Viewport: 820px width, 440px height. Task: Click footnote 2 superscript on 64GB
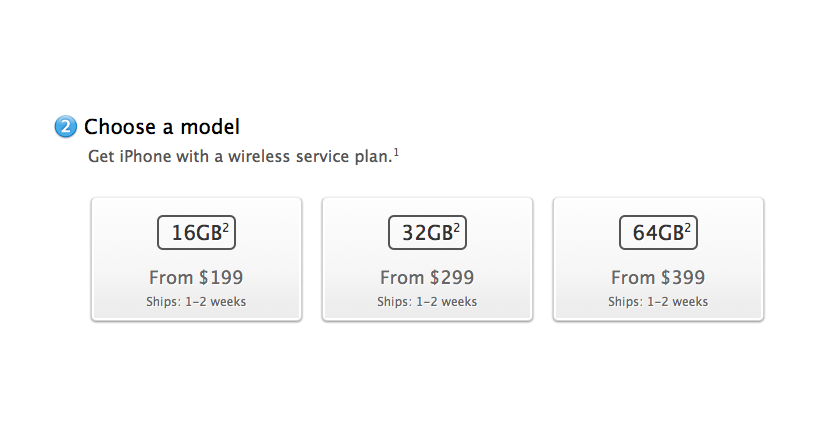[688, 228]
